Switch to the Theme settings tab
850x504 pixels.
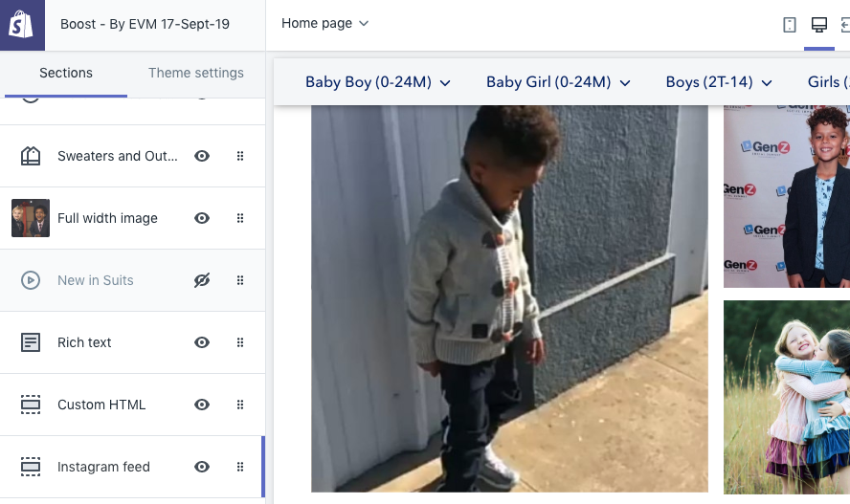click(x=195, y=73)
